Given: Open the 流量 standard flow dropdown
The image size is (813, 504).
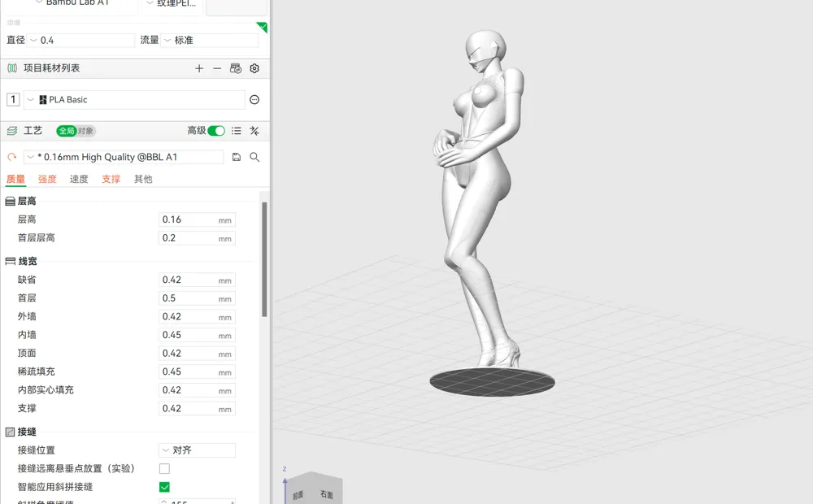Looking at the screenshot, I should [210, 40].
